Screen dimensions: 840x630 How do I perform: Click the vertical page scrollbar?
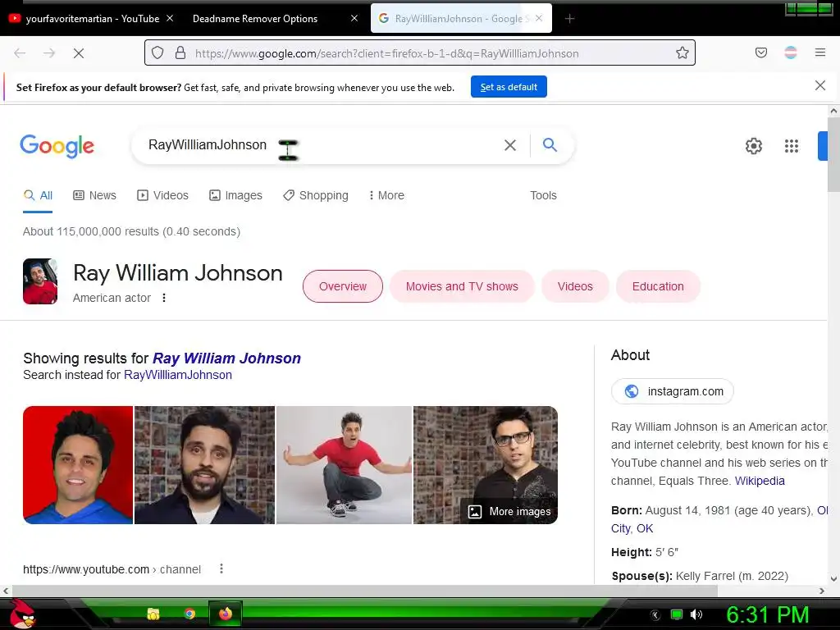pyautogui.click(x=833, y=154)
